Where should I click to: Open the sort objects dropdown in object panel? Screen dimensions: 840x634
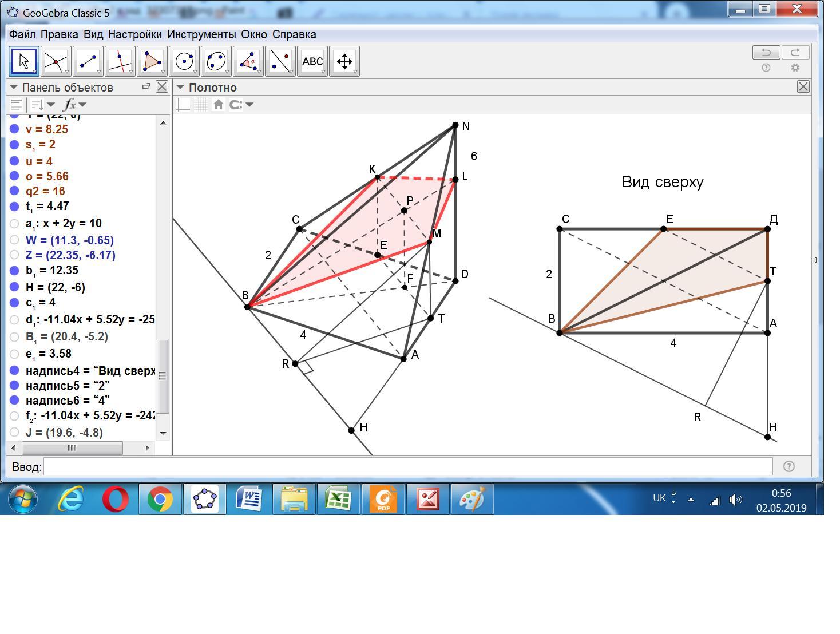pos(42,105)
